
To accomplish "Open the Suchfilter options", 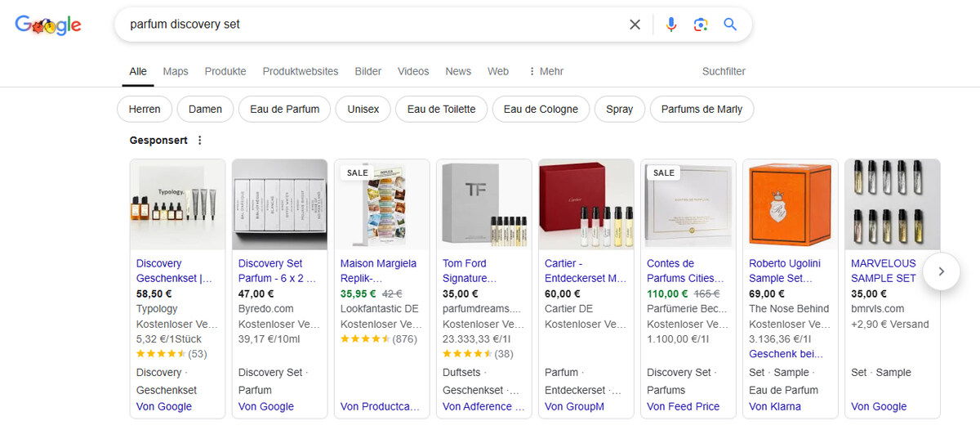I will click(724, 71).
